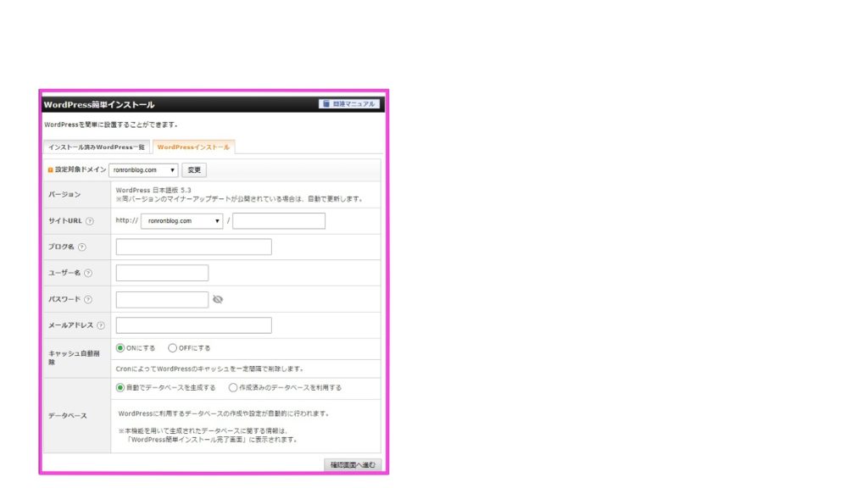This screenshot has height=488, width=868.
Task: Click WordPress 日本語版 5.3 version text
Action: point(153,190)
